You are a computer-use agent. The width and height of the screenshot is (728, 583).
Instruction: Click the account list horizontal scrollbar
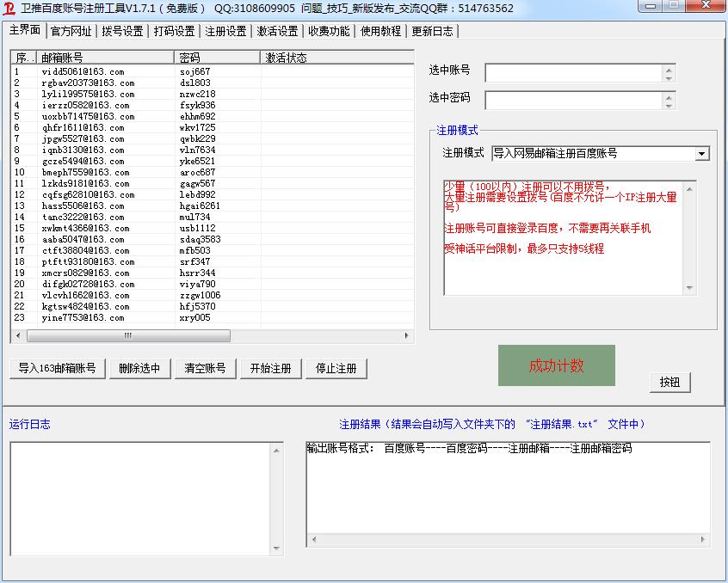[129, 335]
